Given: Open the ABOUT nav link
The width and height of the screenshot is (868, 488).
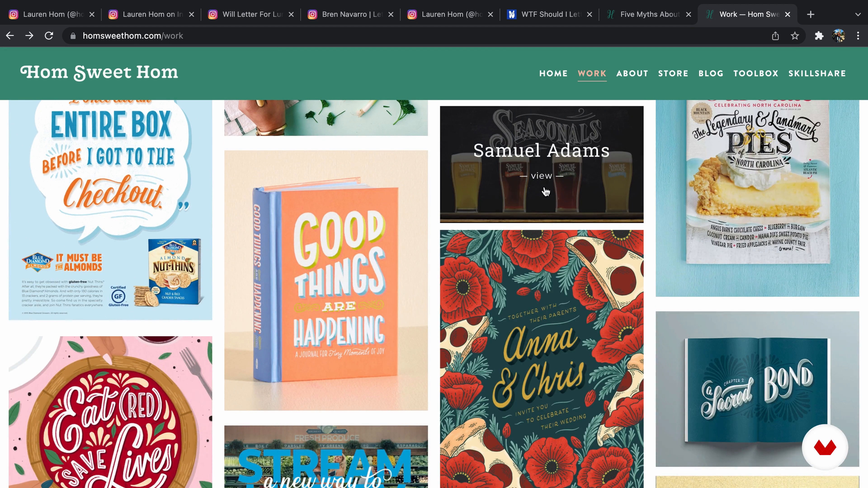Looking at the screenshot, I should pyautogui.click(x=632, y=73).
